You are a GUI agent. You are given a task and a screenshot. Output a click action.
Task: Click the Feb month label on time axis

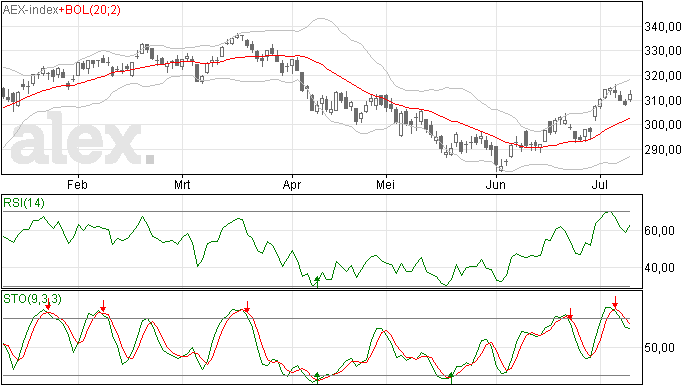point(77,184)
